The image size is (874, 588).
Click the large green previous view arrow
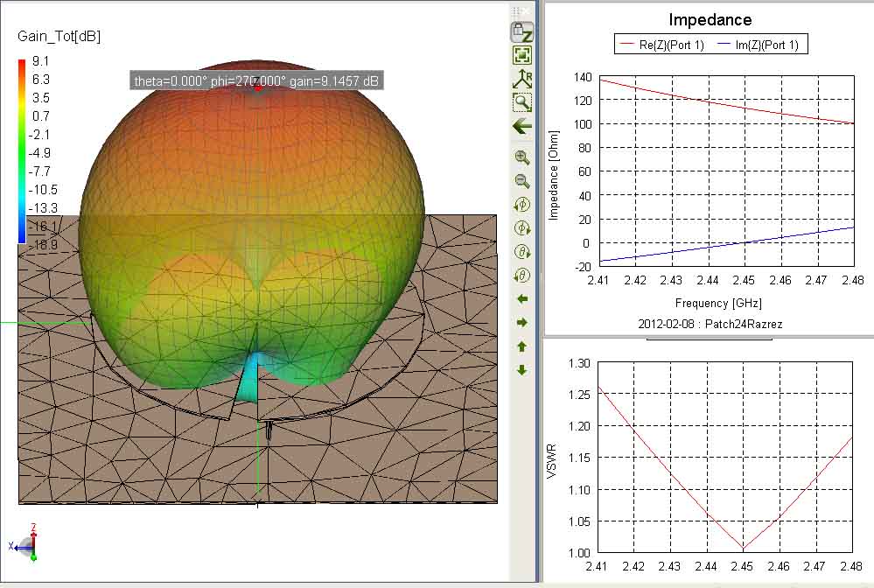tap(521, 127)
